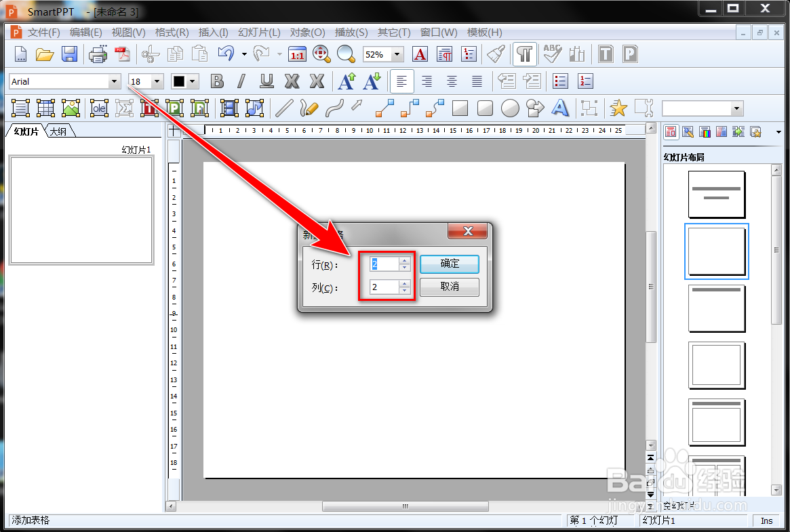The height and width of the screenshot is (532, 790).
Task: Open a file with folder icon
Action: tap(45, 54)
